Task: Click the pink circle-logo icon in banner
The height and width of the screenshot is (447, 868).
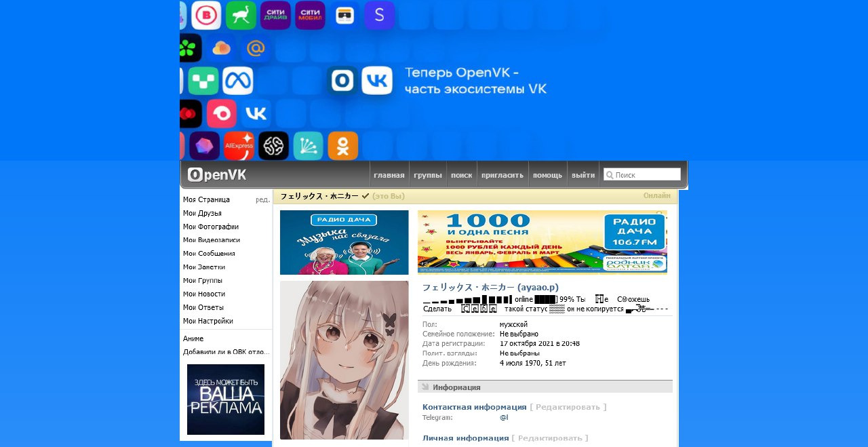Action: [x=222, y=113]
